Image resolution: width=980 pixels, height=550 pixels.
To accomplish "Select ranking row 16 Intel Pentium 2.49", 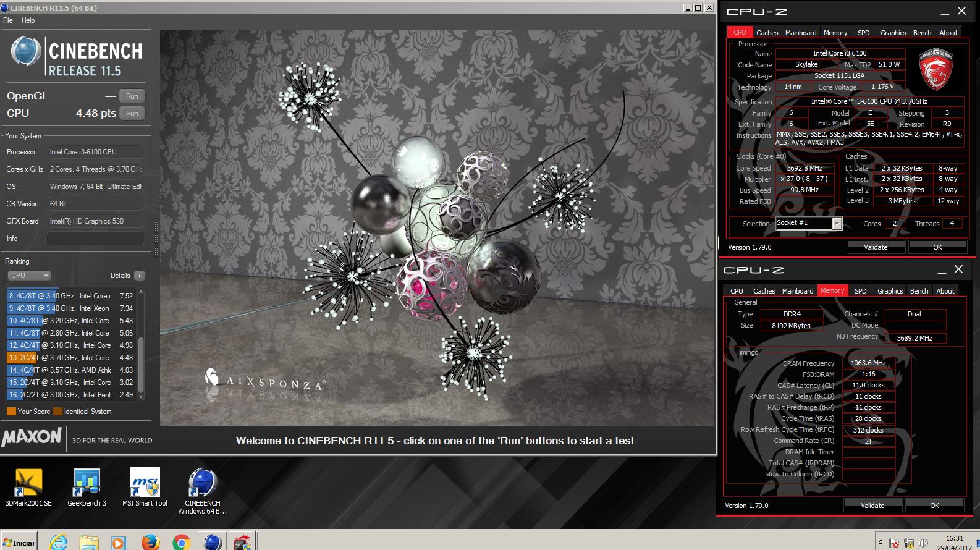I will point(71,395).
